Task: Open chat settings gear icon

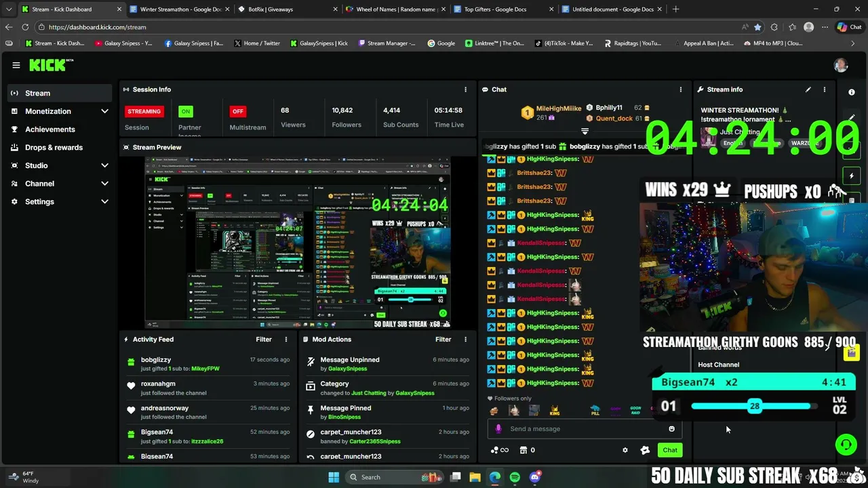Action: click(625, 450)
